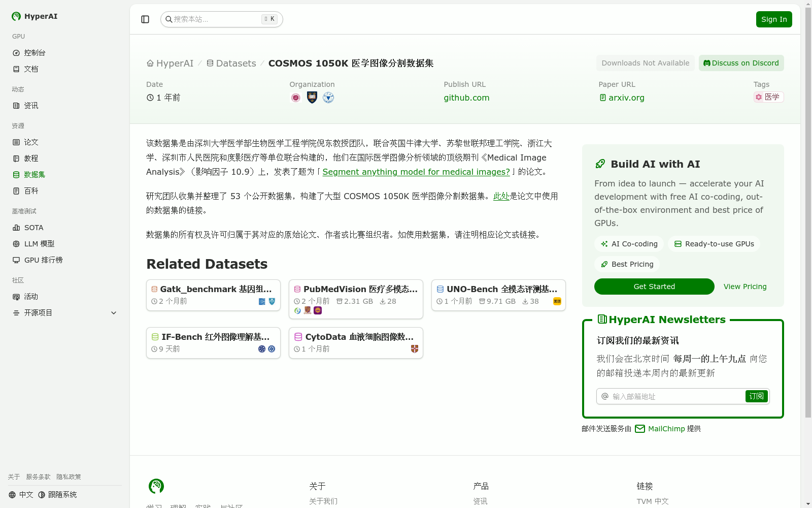Click the Sign In button
Screen dimensions: 812x508
[774, 19]
